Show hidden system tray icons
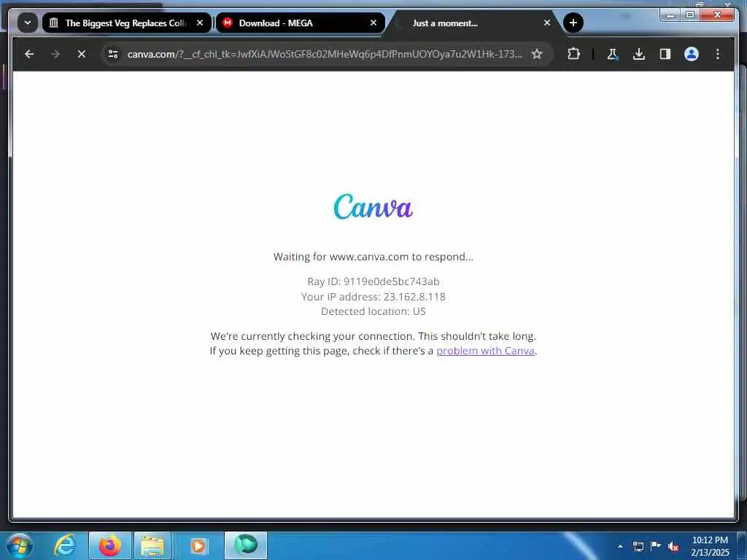The width and height of the screenshot is (747, 560). (620, 546)
